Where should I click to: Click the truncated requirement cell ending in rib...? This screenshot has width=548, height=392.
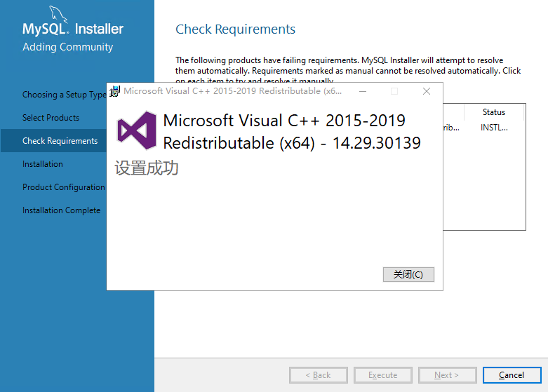[x=451, y=128]
